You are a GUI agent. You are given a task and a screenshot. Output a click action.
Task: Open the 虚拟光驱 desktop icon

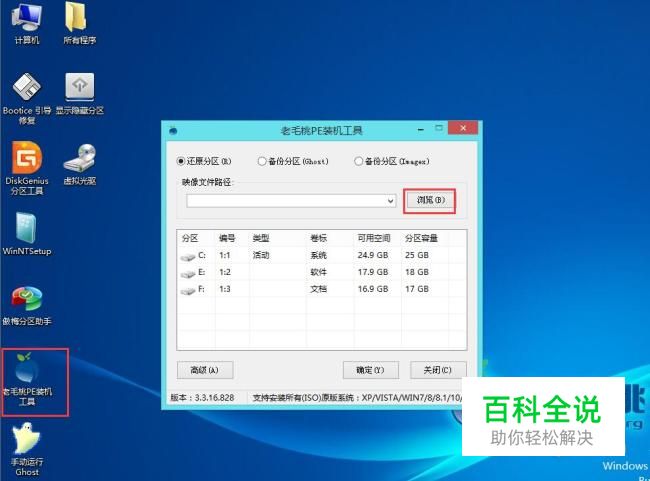[x=80, y=164]
